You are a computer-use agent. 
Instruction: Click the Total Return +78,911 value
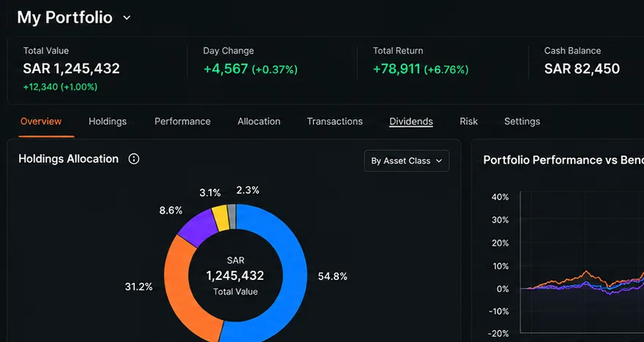[x=397, y=69]
